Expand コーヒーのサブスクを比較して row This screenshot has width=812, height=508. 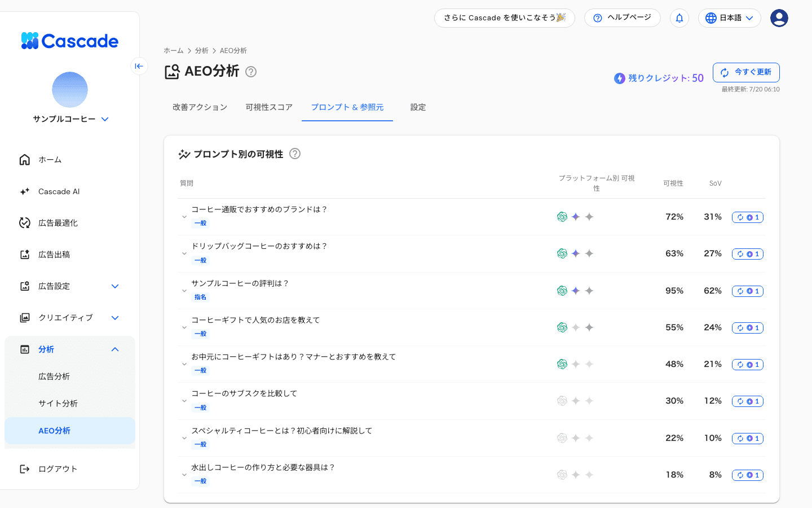(x=184, y=401)
